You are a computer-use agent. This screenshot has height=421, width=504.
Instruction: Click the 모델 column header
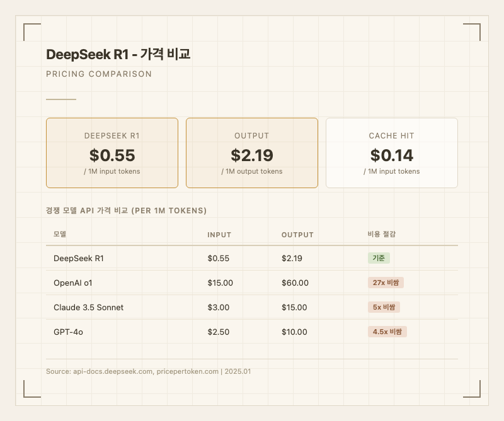coord(60,235)
